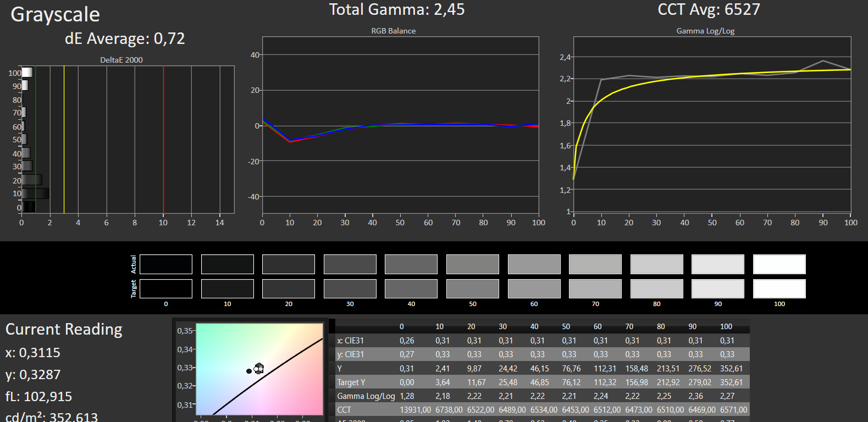Select the DeltaE 2000 bar for level 20
The image size is (868, 422).
[32, 180]
